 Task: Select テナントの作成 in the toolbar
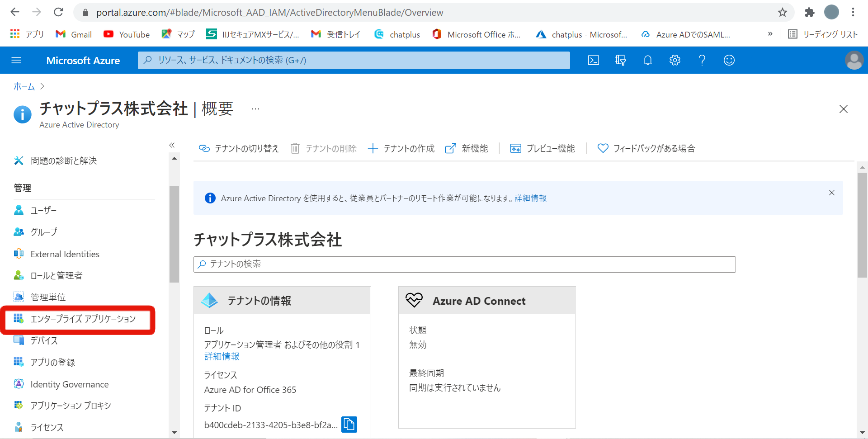tap(401, 148)
